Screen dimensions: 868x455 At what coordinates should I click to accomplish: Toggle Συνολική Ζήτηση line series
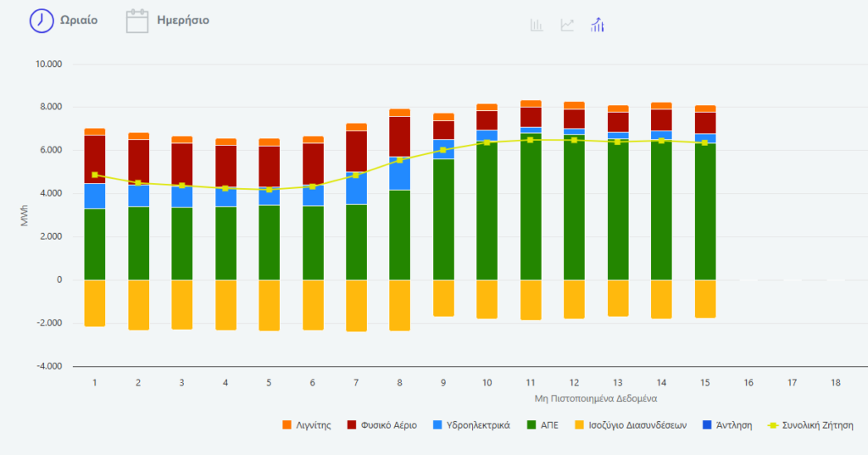818,425
